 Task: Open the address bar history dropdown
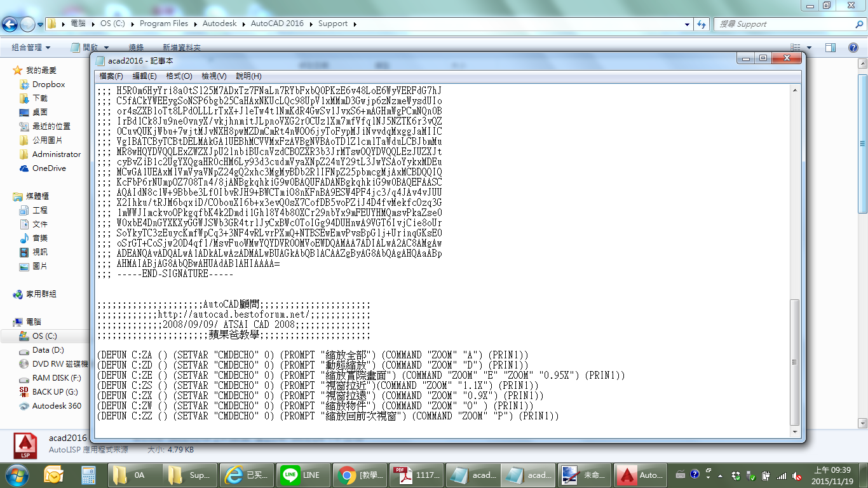coord(688,24)
